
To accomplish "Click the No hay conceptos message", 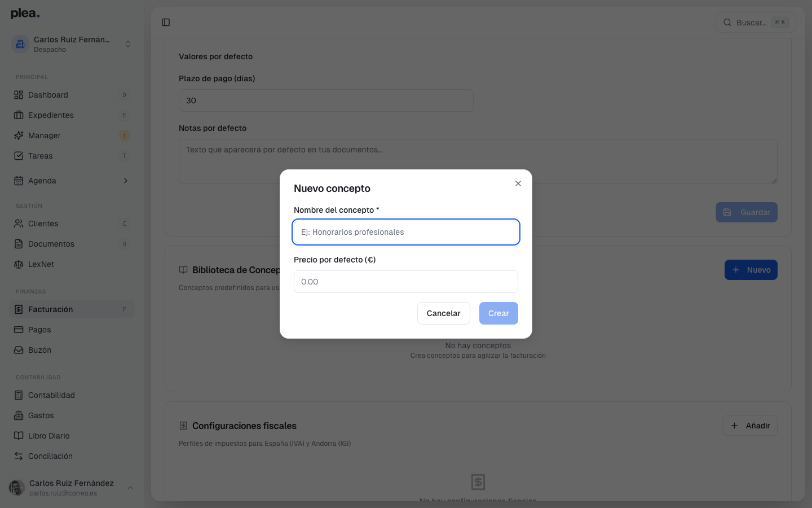I will pos(478,345).
